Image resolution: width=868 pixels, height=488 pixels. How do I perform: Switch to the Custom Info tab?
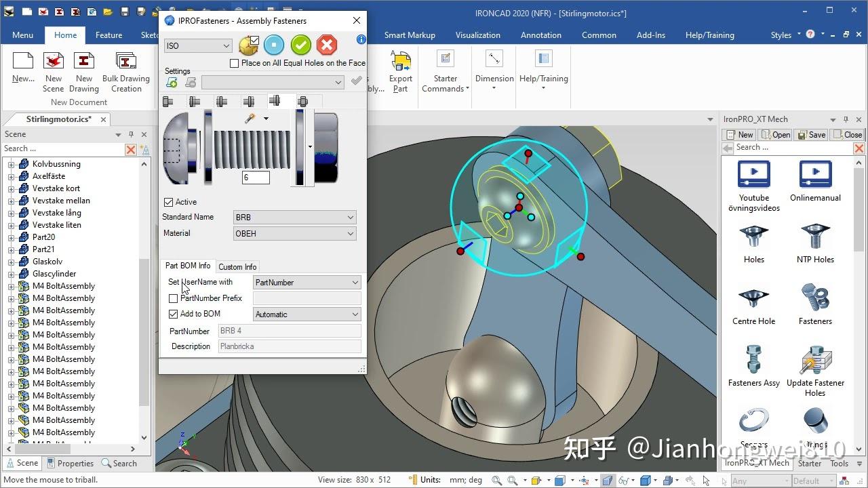[237, 266]
